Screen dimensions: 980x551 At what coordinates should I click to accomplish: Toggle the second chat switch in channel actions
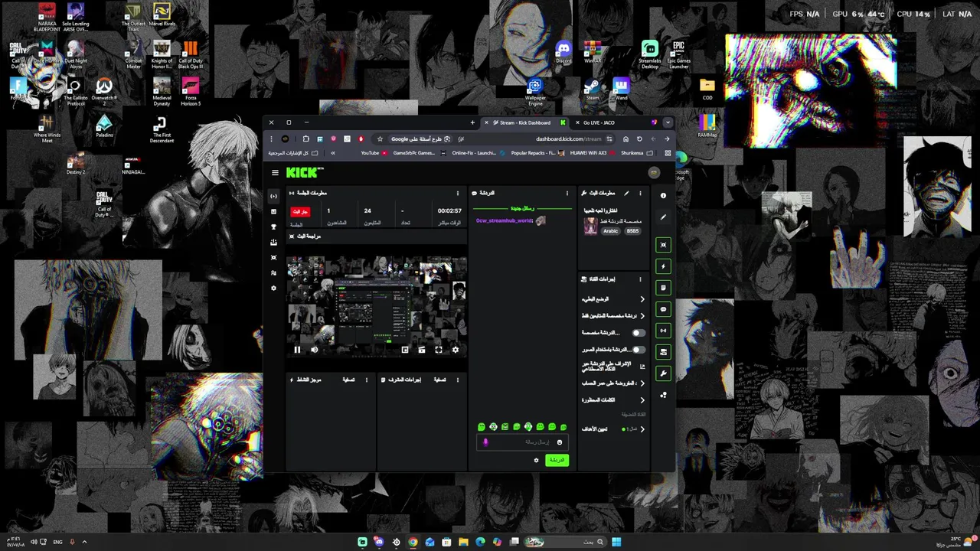638,350
